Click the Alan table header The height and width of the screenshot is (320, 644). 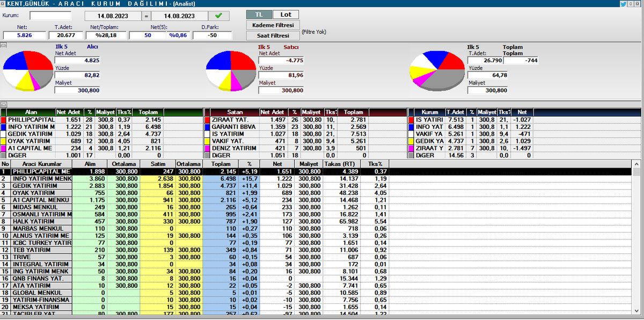click(x=32, y=112)
